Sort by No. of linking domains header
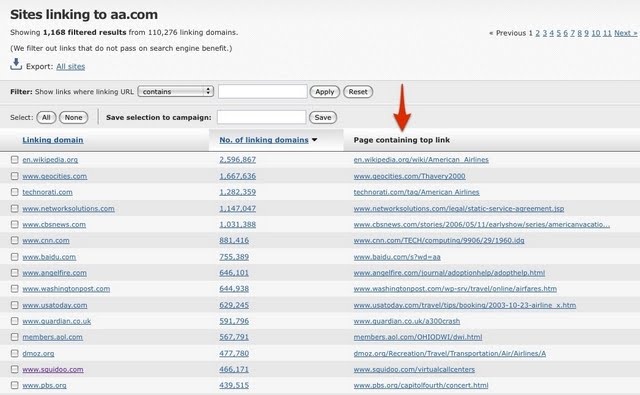 coord(264,140)
